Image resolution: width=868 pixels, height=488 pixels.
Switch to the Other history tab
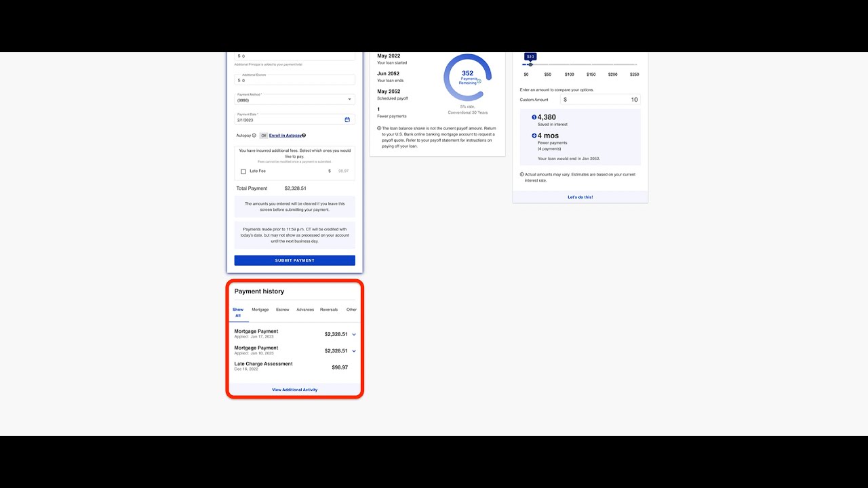351,310
